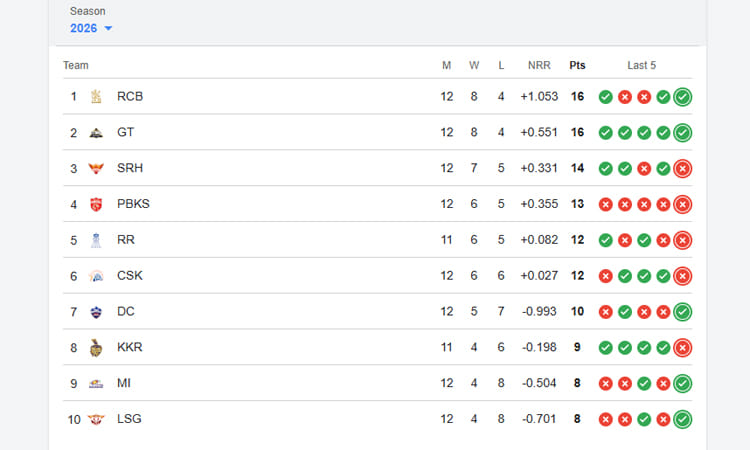Click KKR's most recent circled loss result
This screenshot has width=750, height=450.
click(683, 348)
